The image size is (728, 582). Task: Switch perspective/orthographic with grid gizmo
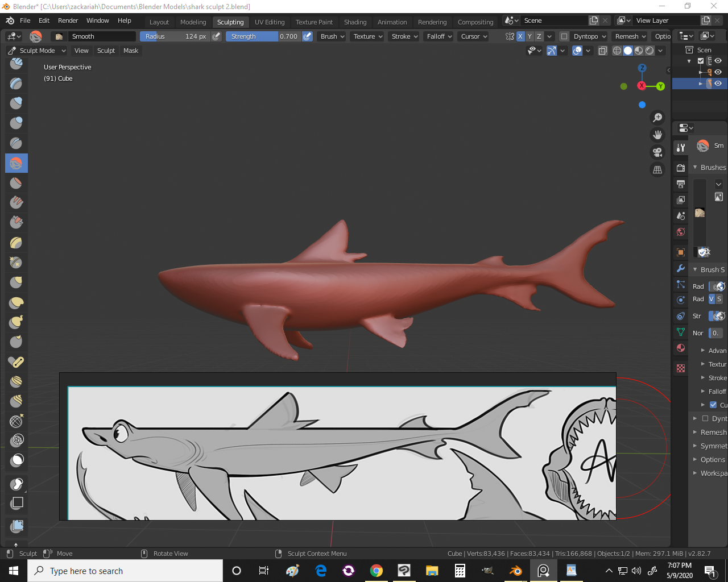click(657, 170)
